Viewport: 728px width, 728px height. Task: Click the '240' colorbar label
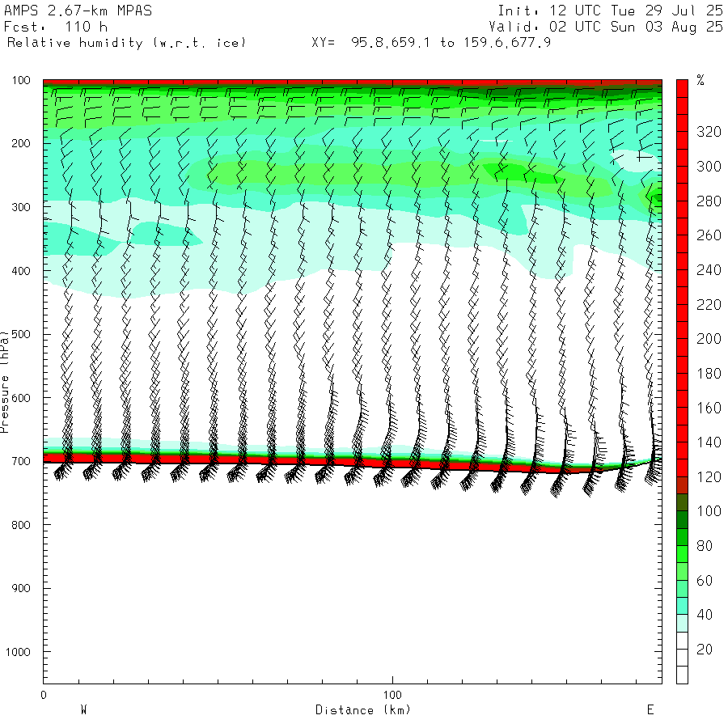click(x=709, y=269)
